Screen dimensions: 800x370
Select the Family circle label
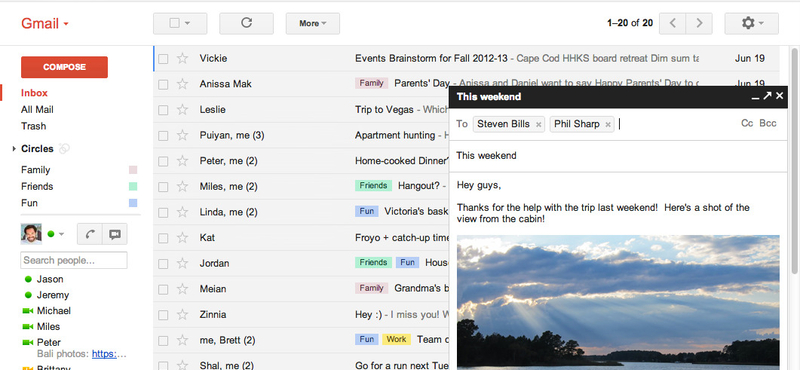point(35,170)
